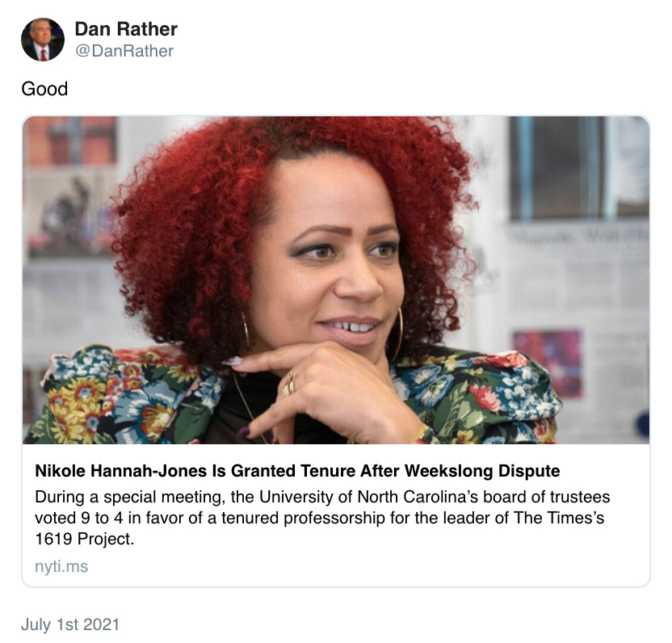Click the red tie in profile avatar

44,55
